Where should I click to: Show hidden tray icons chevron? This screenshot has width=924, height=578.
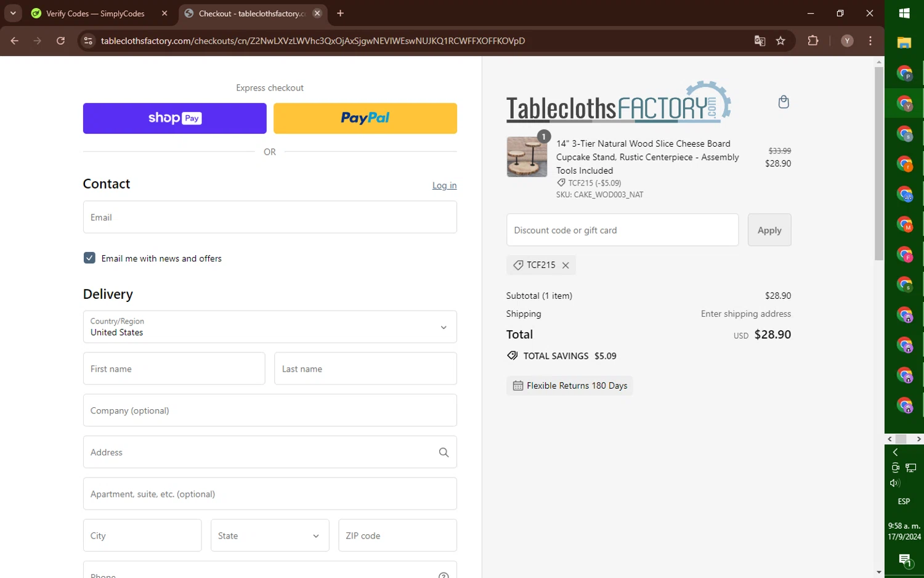click(x=895, y=452)
